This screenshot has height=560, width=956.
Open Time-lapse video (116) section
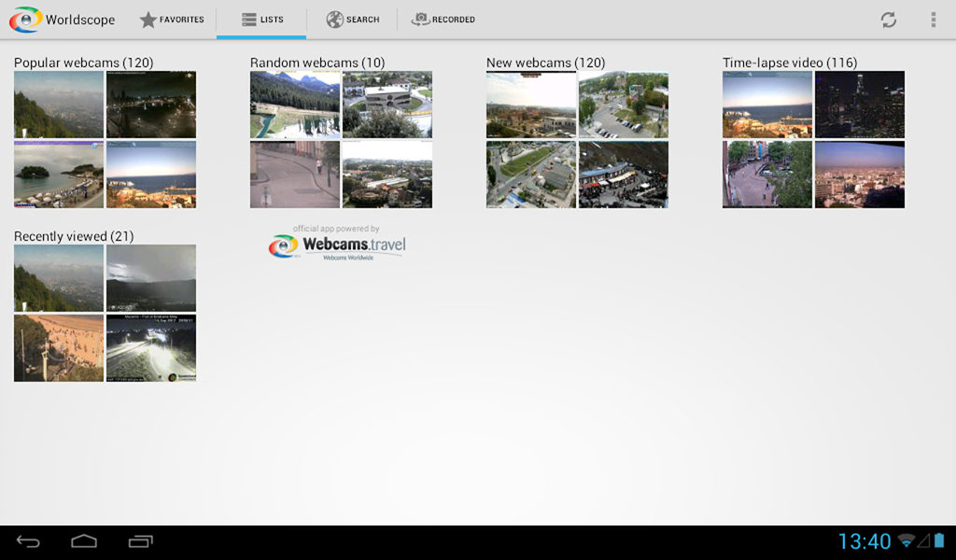tap(787, 63)
